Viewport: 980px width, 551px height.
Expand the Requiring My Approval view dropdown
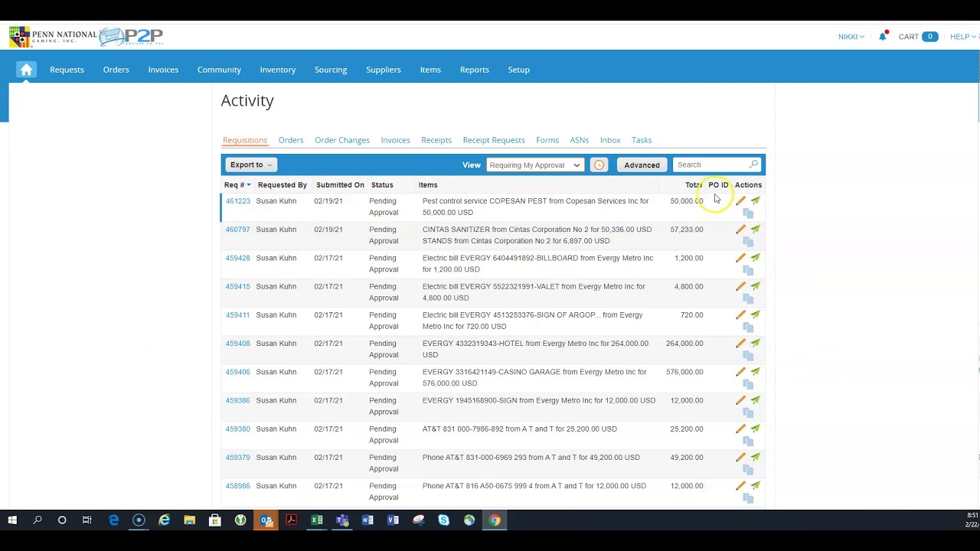(x=534, y=165)
